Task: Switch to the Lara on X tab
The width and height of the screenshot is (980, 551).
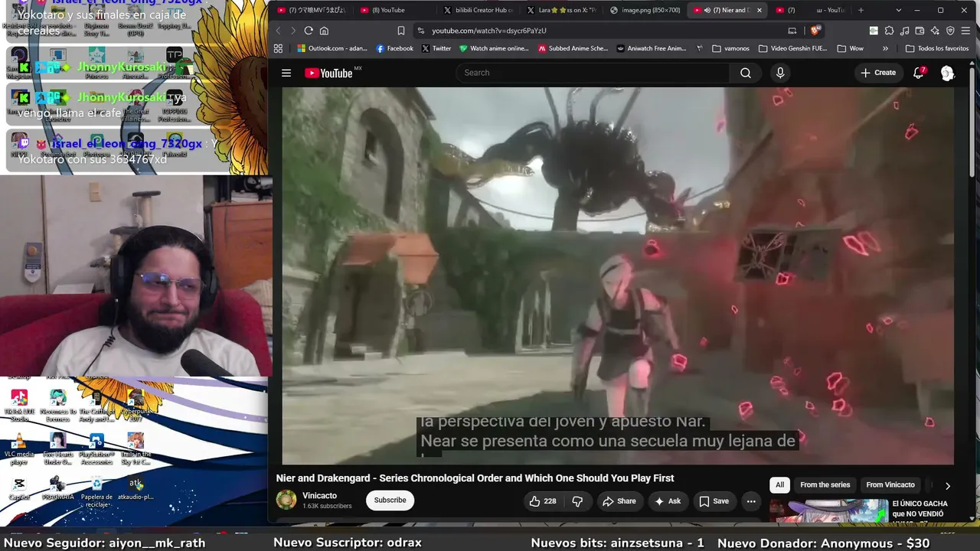Action: pos(561,10)
